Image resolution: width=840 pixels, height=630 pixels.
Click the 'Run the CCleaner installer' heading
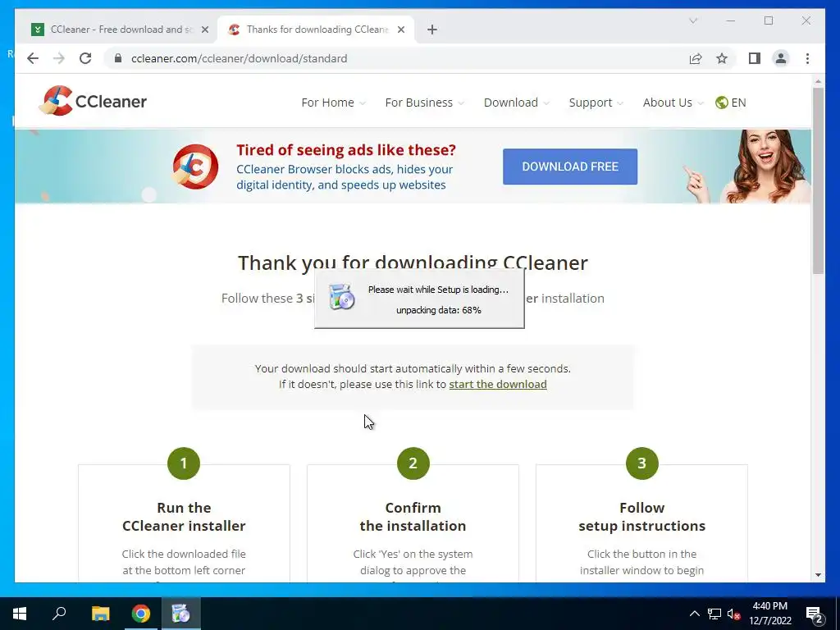(184, 517)
